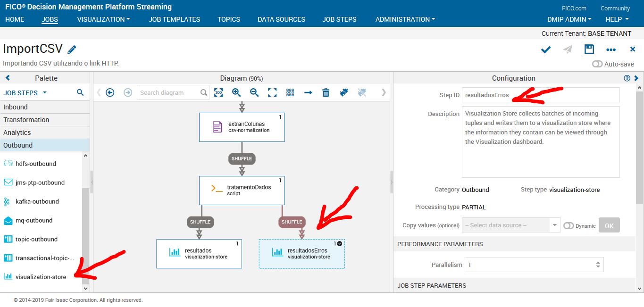Switch to the JOBS menu item
Viewport: 644px width, 307px height.
pyautogui.click(x=50, y=19)
